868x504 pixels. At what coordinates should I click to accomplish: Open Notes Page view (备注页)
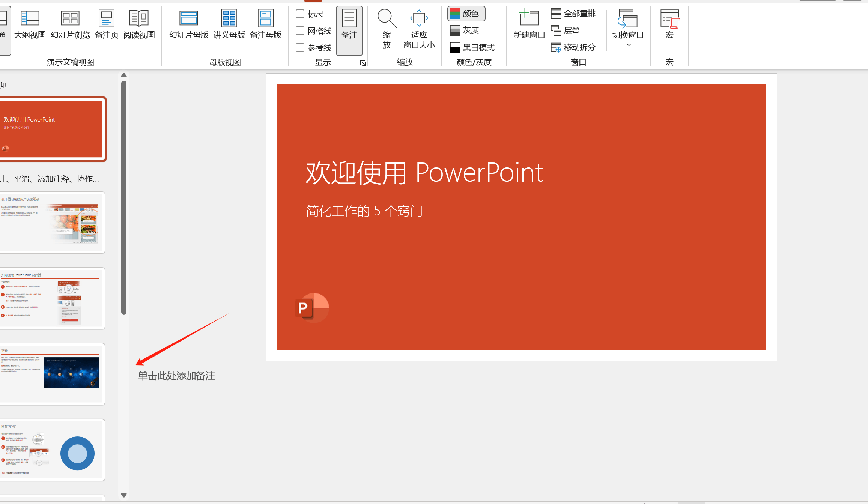(x=107, y=24)
